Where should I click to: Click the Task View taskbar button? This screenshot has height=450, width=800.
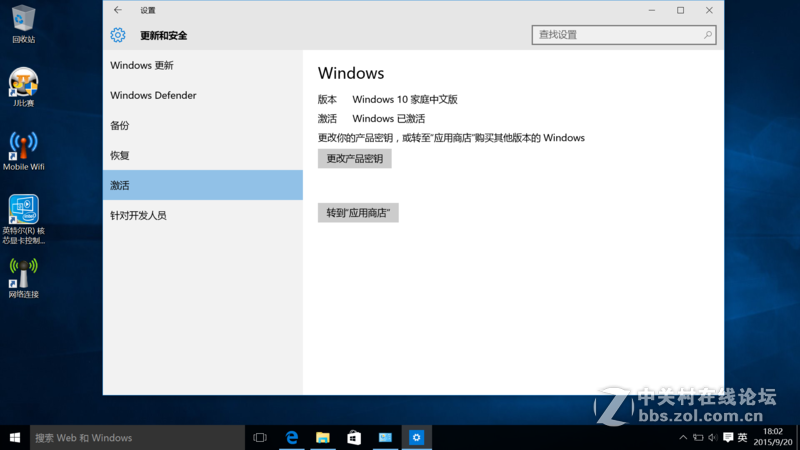click(x=260, y=438)
